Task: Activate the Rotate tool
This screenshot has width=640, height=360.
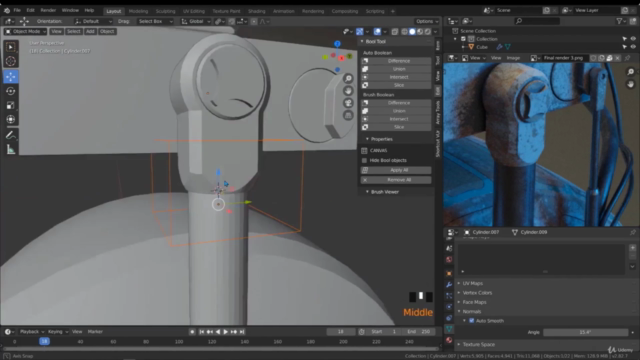Action: click(11, 91)
